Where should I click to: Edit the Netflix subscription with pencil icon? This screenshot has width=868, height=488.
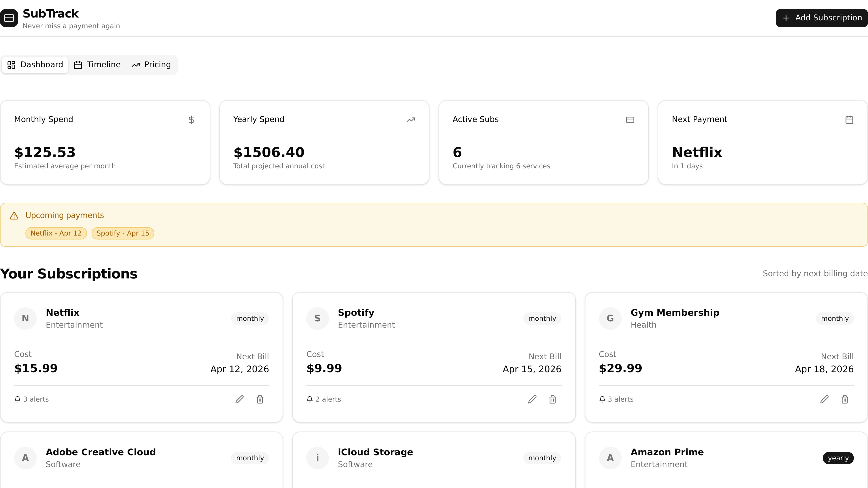click(239, 399)
